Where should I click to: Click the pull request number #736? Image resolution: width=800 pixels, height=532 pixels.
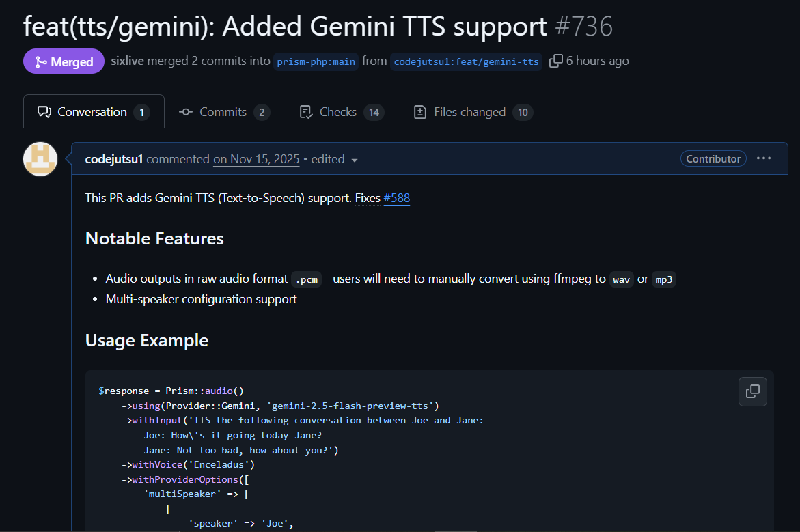tap(583, 26)
